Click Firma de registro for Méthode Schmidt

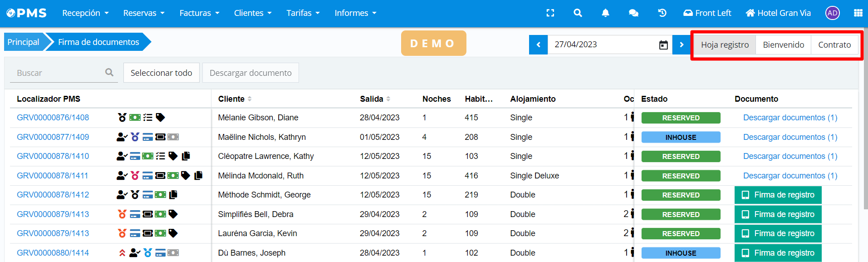pyautogui.click(x=778, y=195)
